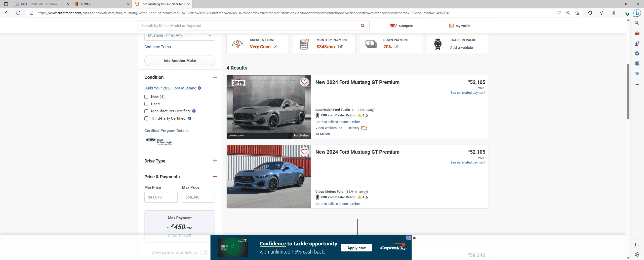This screenshot has height=260, width=644.
Task: Click Apply now in Capital One ad
Action: pyautogui.click(x=356, y=248)
